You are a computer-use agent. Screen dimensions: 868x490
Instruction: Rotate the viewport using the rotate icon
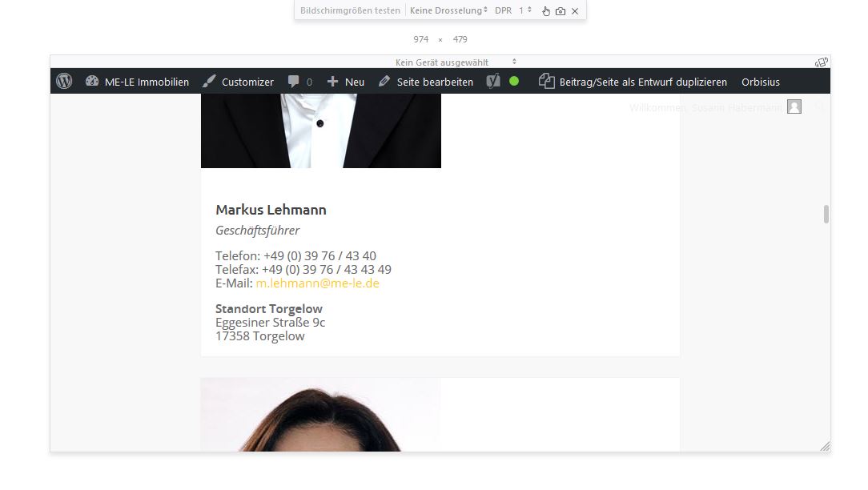[821, 62]
